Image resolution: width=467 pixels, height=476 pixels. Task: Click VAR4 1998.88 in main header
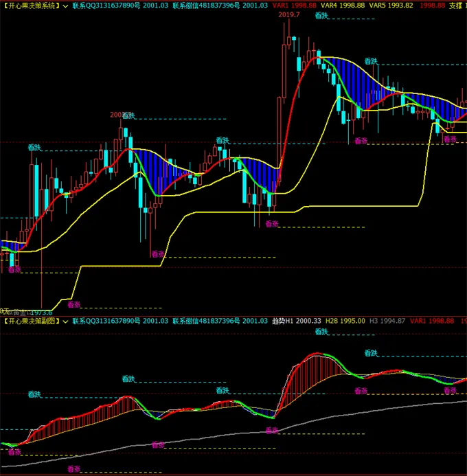click(x=343, y=5)
